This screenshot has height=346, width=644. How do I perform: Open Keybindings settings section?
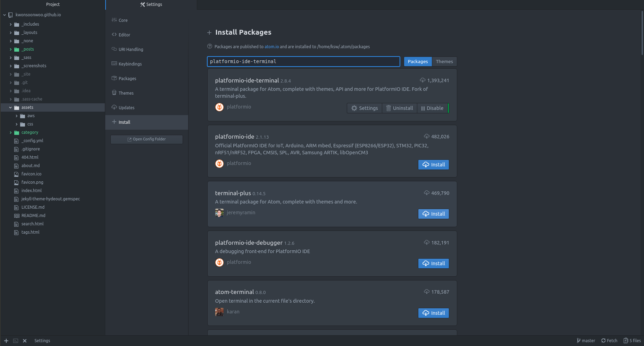[x=147, y=64]
